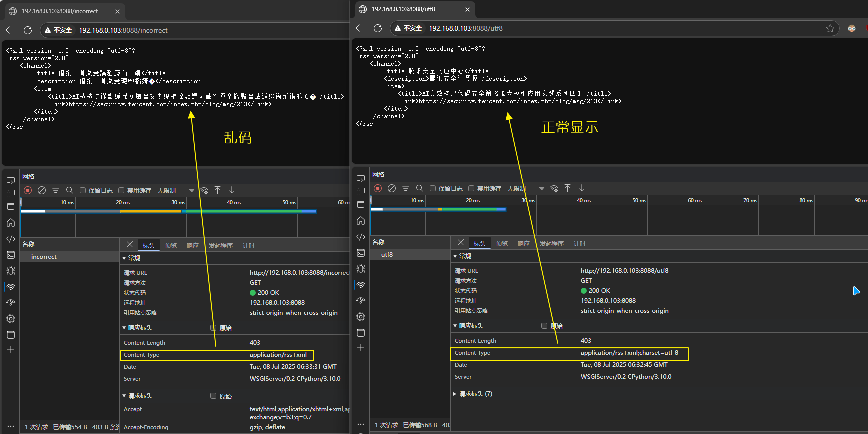The image size is (868, 434).
Task: Open network conditions icon in left DevTools
Action: tap(204, 190)
